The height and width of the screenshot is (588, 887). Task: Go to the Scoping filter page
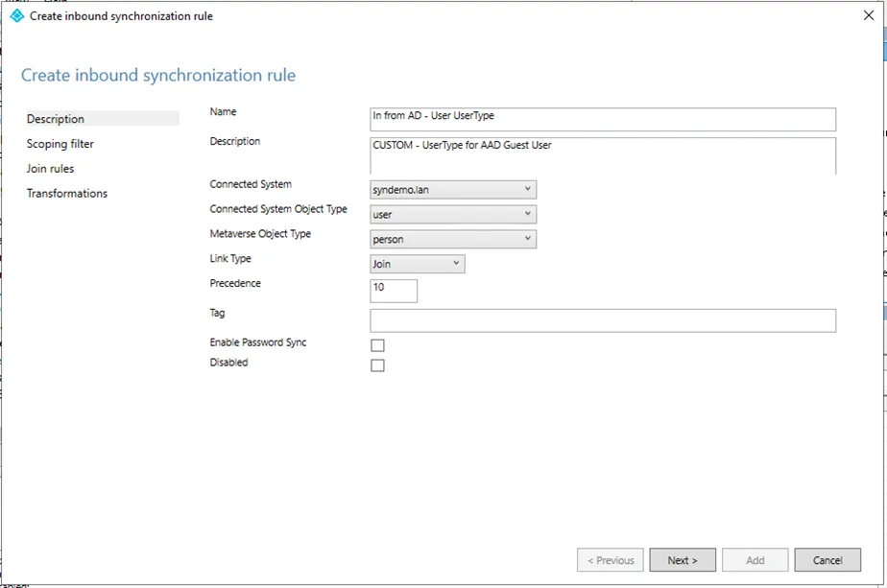[60, 144]
